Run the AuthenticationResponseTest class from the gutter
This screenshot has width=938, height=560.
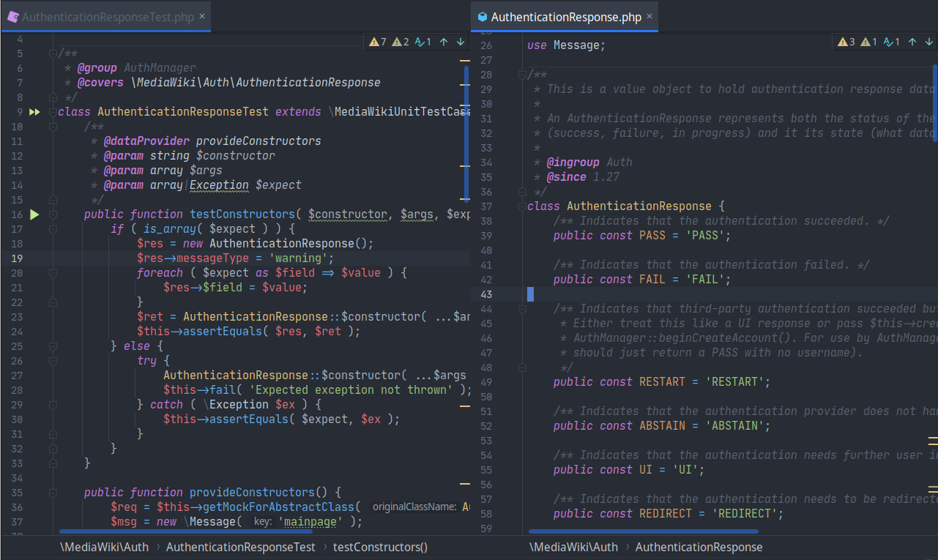[34, 112]
